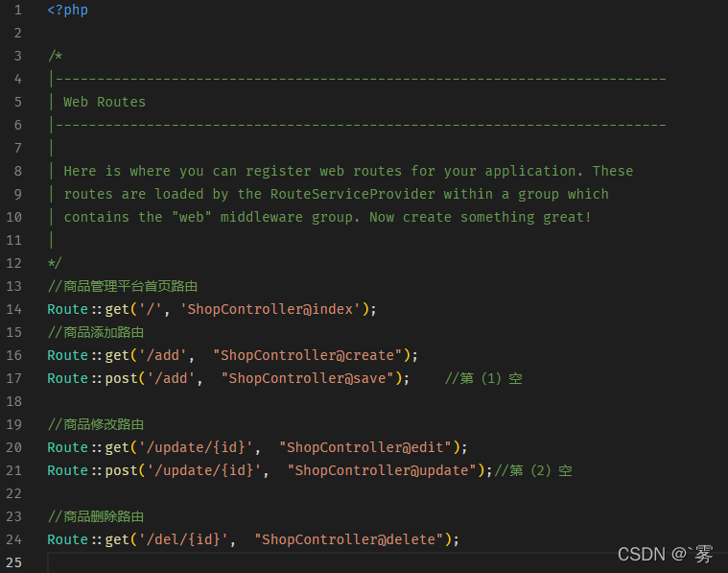Click the comment '//商品删除路由'
This screenshot has width=728, height=573.
pos(96,516)
